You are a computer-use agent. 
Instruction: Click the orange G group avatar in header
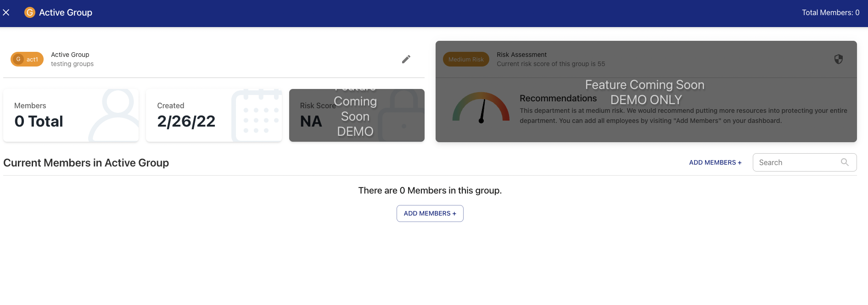[29, 12]
